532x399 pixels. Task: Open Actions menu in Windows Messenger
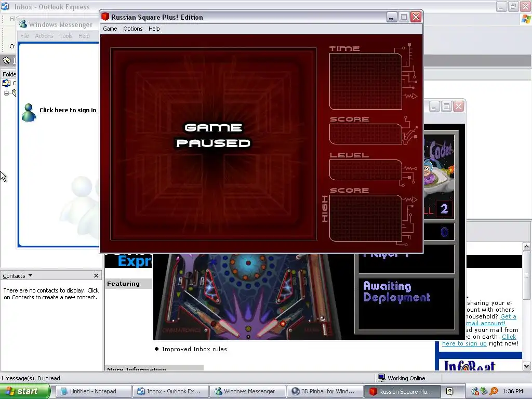point(44,36)
